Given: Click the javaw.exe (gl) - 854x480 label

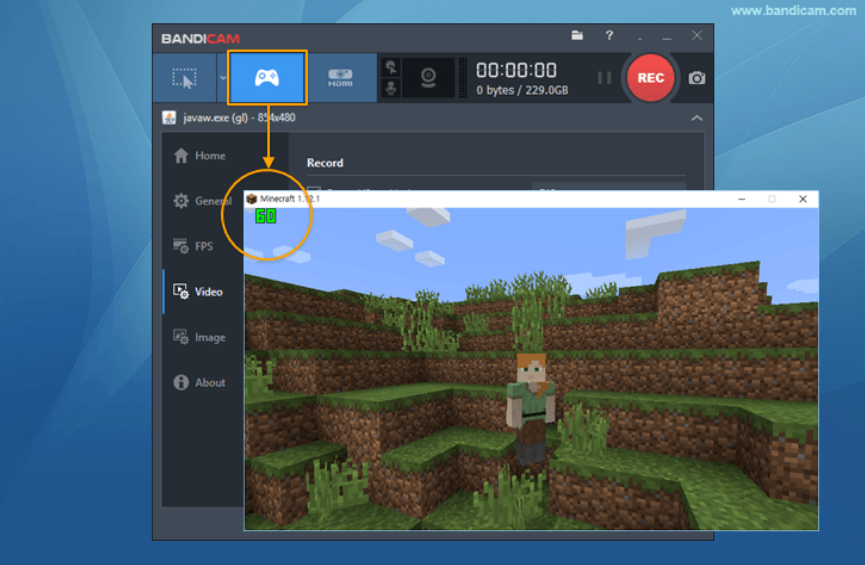Looking at the screenshot, I should 239,118.
